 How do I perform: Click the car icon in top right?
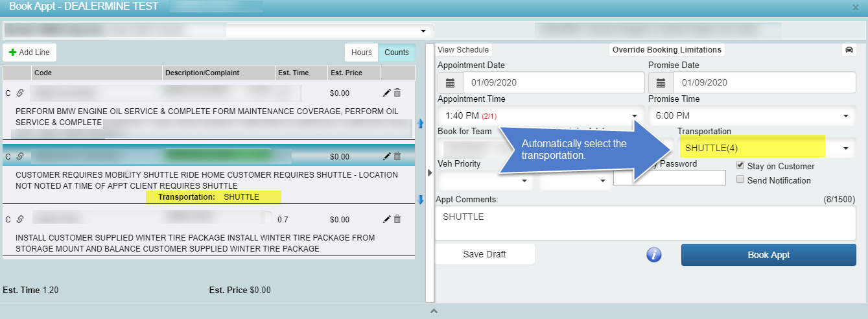click(849, 50)
